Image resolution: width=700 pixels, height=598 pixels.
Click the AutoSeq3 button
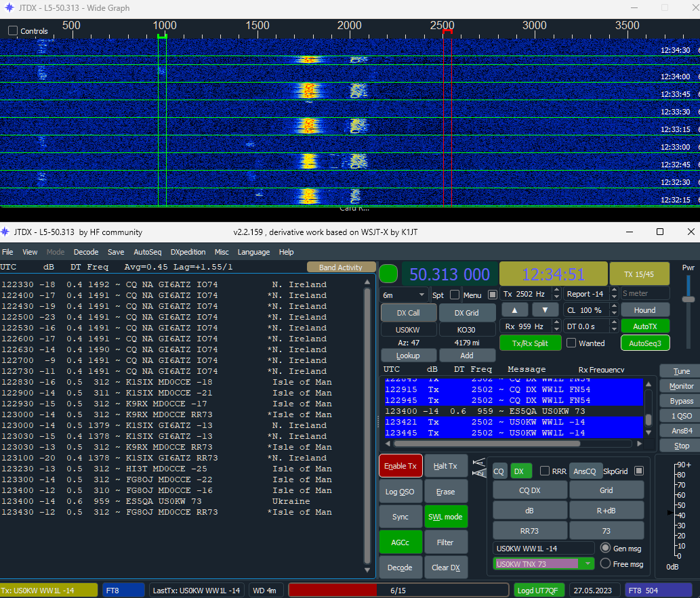[644, 343]
